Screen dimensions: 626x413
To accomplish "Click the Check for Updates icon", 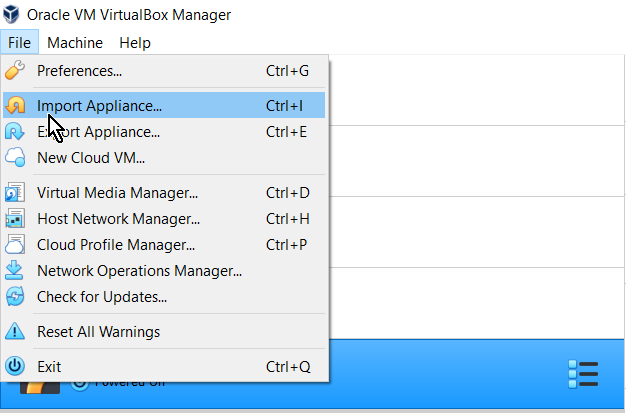I will pyautogui.click(x=15, y=296).
